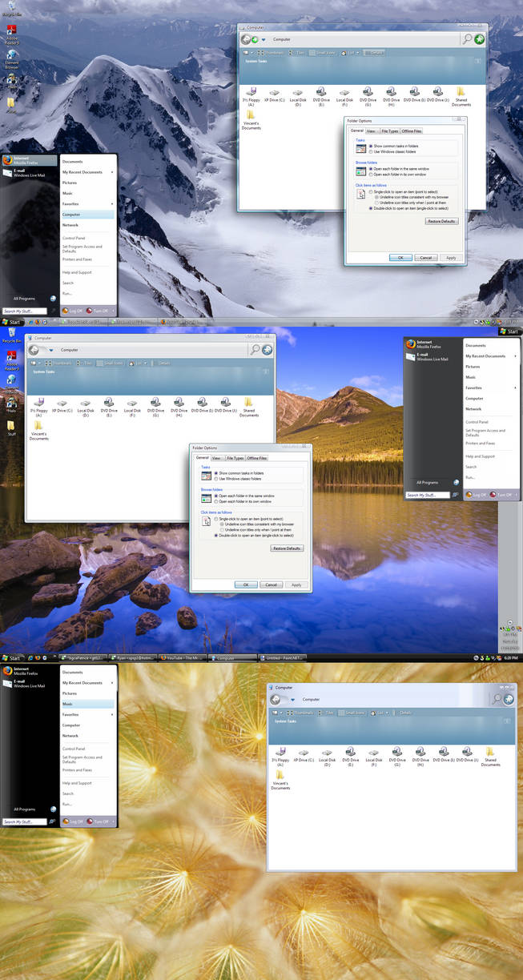The width and height of the screenshot is (523, 980).
Task: Select 'Use Windows classic folders' in snowy-desktop Folder Options
Action: coord(393,151)
